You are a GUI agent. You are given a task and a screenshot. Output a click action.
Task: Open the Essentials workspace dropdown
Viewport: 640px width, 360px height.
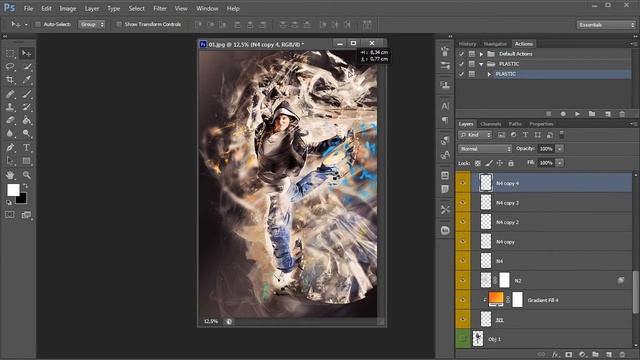pos(606,25)
